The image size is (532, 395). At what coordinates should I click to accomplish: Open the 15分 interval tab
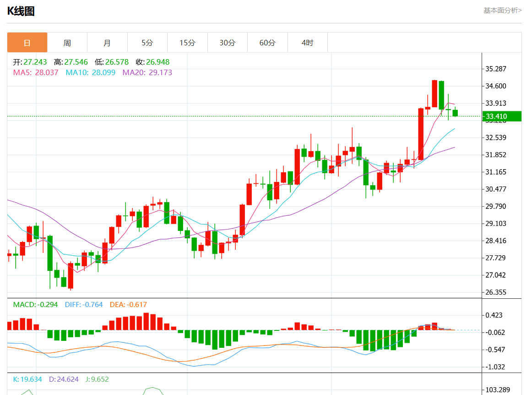187,43
